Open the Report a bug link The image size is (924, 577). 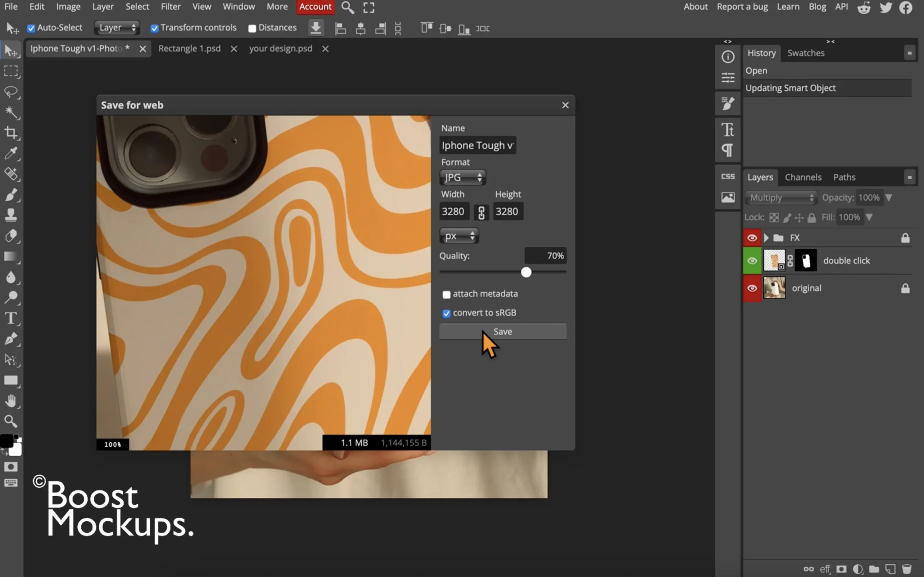pyautogui.click(x=742, y=6)
